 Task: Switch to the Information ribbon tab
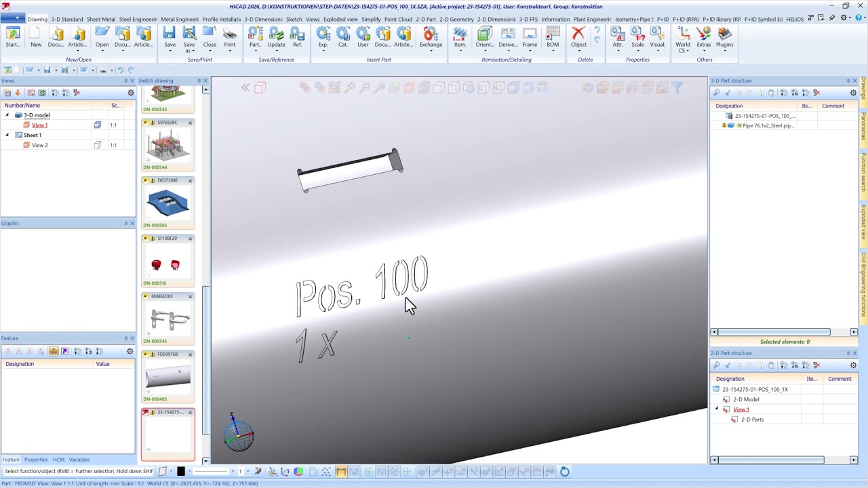coord(555,19)
